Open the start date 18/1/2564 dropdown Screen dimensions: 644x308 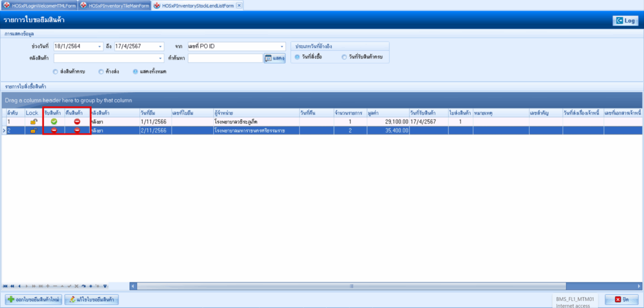coord(100,47)
